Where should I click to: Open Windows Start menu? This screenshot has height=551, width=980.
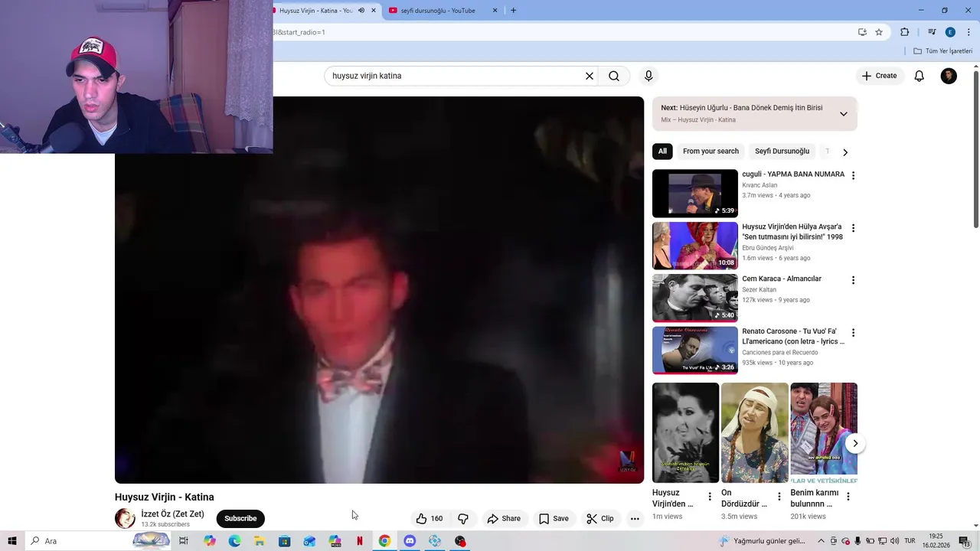pyautogui.click(x=11, y=541)
